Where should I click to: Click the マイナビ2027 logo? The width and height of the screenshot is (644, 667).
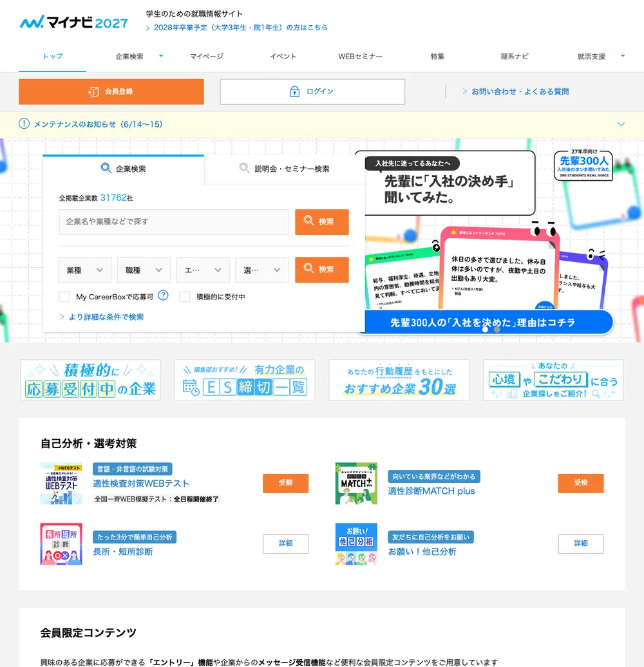[74, 22]
